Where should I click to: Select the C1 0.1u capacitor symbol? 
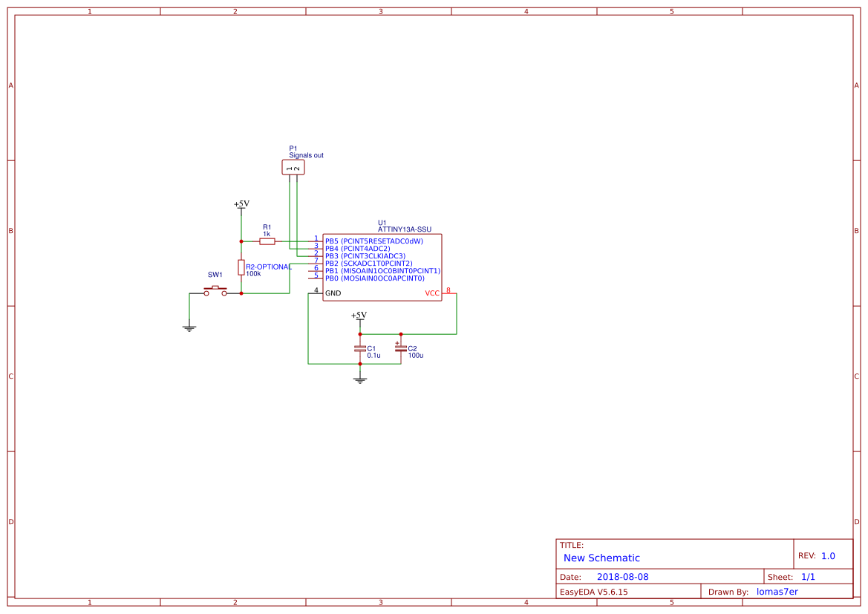(360, 347)
